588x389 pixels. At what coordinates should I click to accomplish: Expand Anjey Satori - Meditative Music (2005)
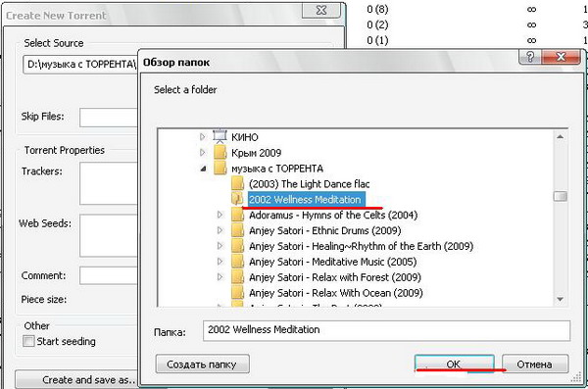point(220,261)
